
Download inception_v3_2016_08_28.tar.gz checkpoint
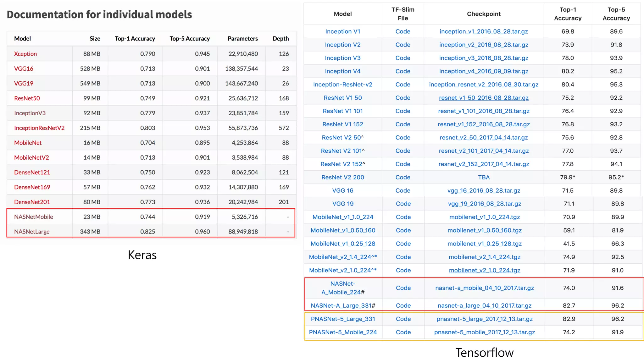(x=484, y=58)
